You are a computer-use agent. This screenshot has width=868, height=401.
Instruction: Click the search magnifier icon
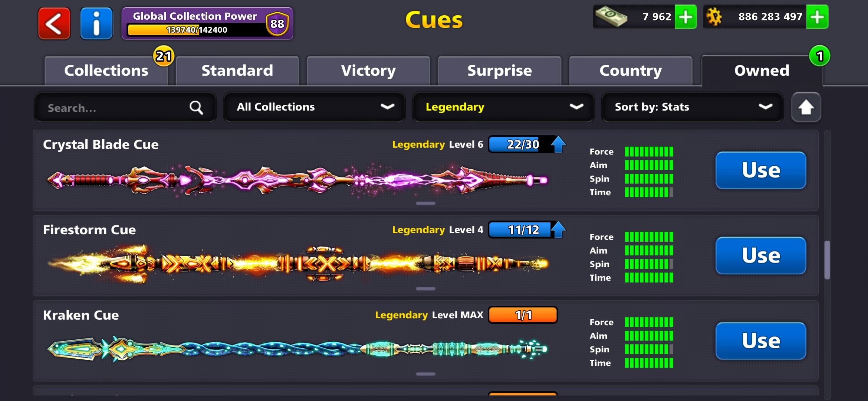pos(196,108)
